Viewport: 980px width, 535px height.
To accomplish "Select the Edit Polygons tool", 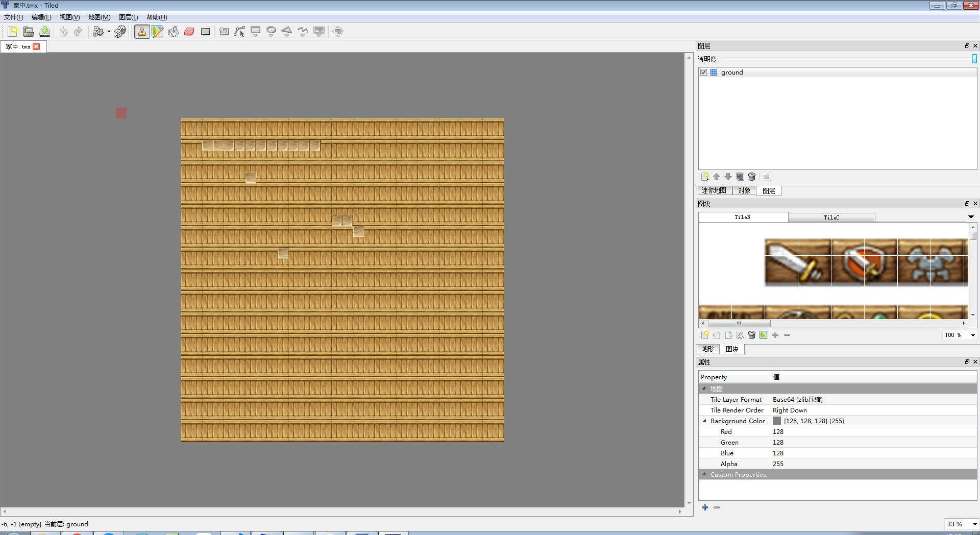I will coord(239,32).
